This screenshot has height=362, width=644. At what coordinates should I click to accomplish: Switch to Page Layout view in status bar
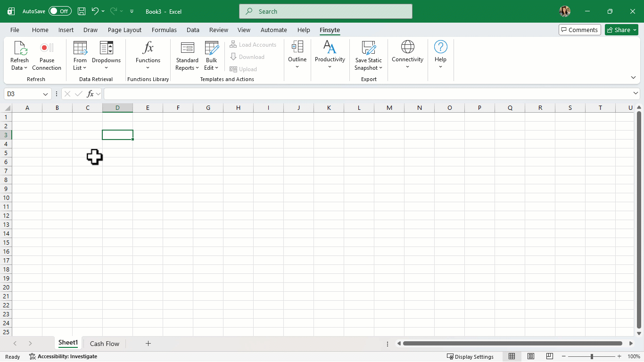click(x=531, y=356)
